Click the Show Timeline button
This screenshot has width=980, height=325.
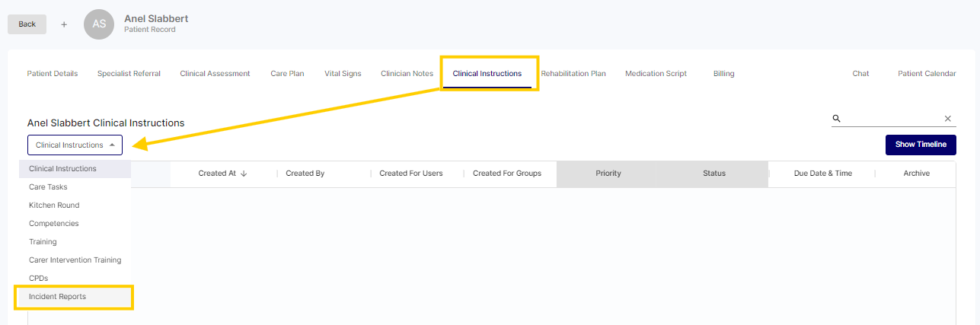[x=920, y=145]
